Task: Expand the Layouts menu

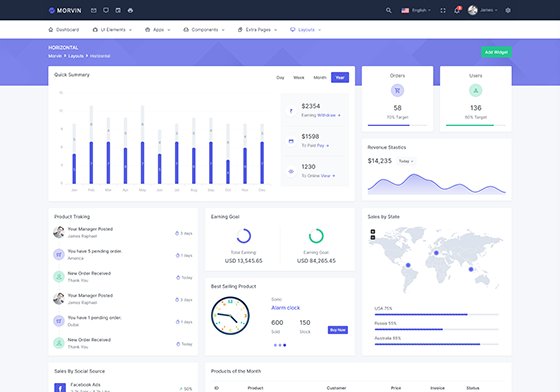Action: tap(306, 30)
